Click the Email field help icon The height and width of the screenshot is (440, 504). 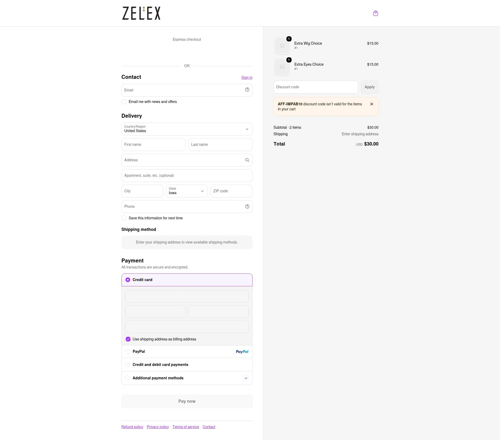(x=247, y=90)
